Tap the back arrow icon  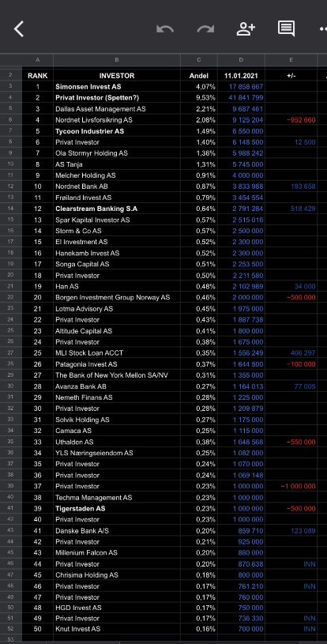point(19,29)
